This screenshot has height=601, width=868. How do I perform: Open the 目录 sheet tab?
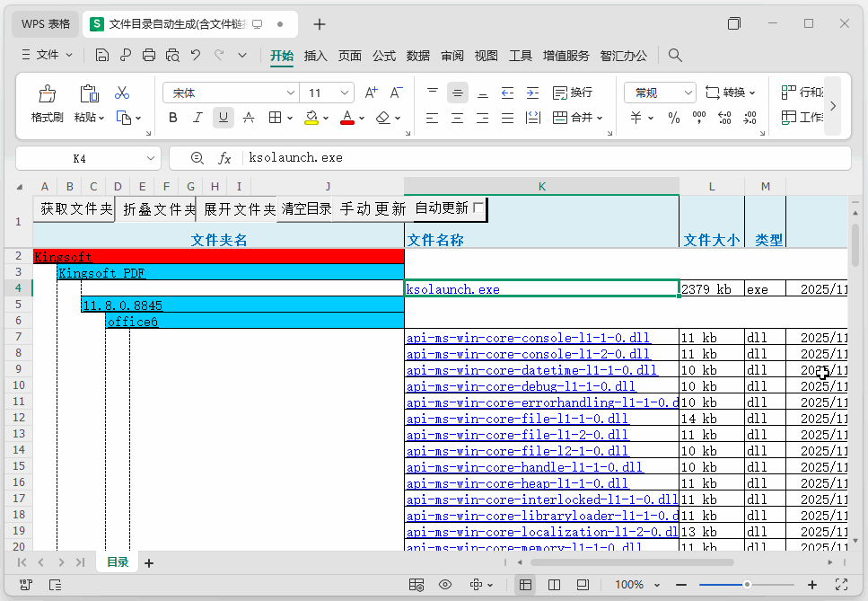point(118,561)
